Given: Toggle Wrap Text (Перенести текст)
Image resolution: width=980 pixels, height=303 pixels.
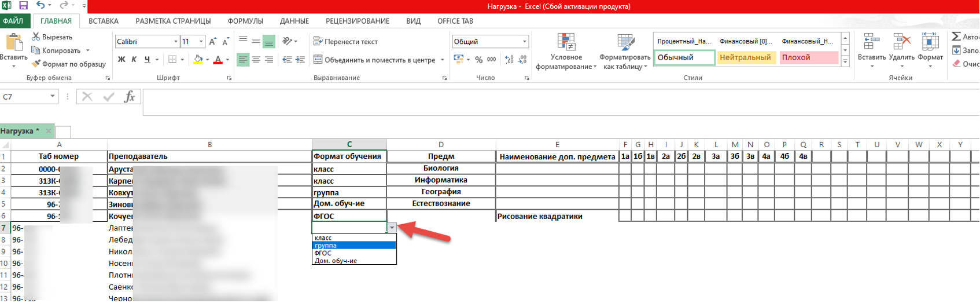Looking at the screenshot, I should tap(345, 42).
